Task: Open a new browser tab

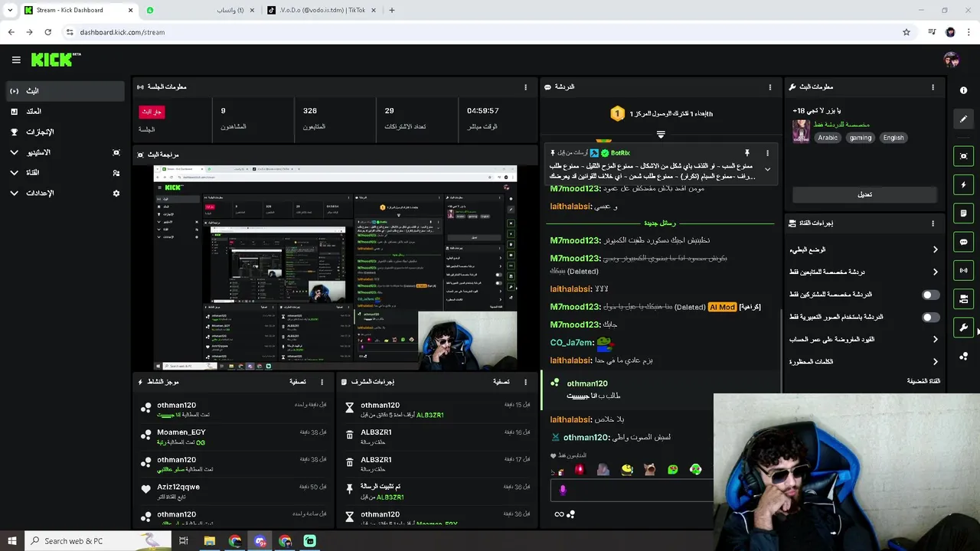Action: pyautogui.click(x=392, y=10)
